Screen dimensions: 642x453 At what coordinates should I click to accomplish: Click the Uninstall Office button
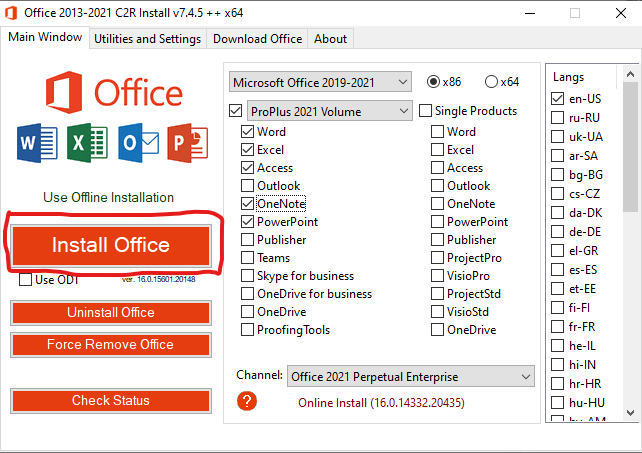pos(111,313)
